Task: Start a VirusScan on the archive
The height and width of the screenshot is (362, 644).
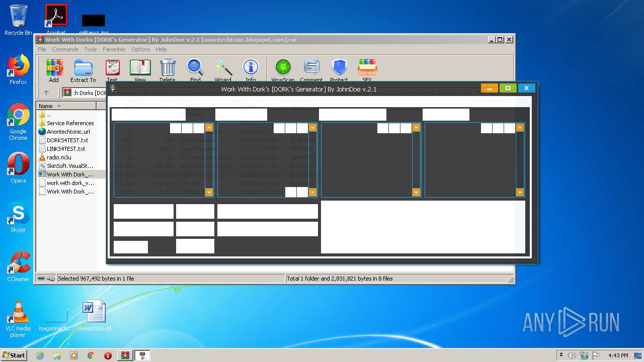Action: coord(283,70)
